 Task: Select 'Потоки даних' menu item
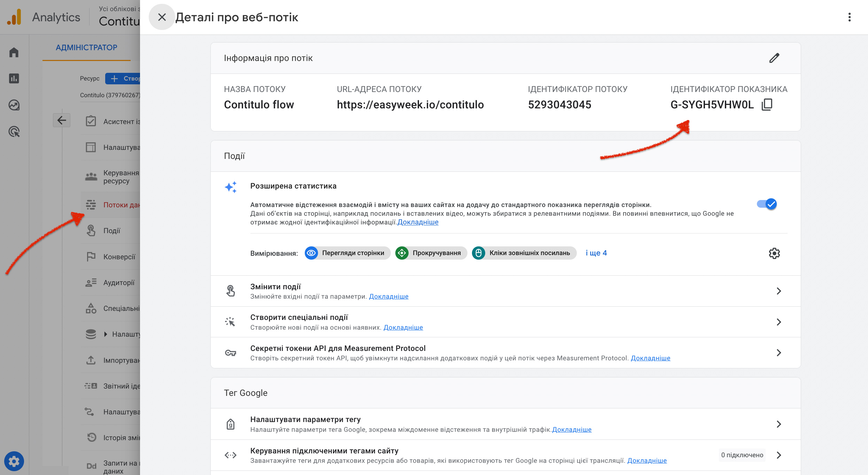click(x=110, y=205)
